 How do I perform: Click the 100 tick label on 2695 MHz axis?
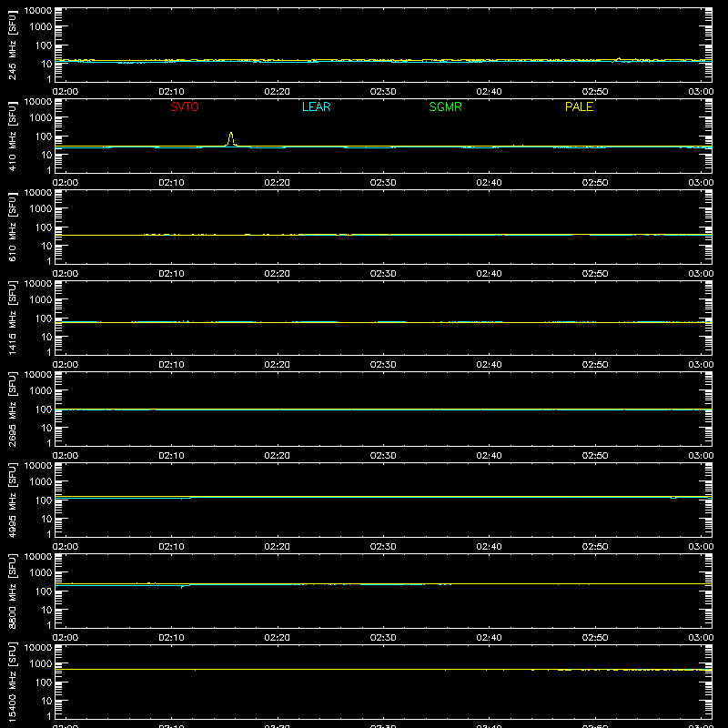pyautogui.click(x=44, y=409)
